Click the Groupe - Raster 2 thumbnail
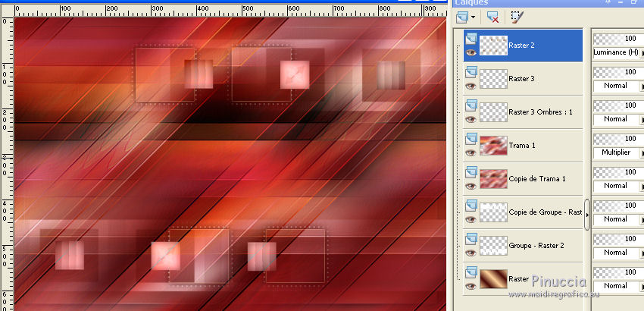 point(494,246)
